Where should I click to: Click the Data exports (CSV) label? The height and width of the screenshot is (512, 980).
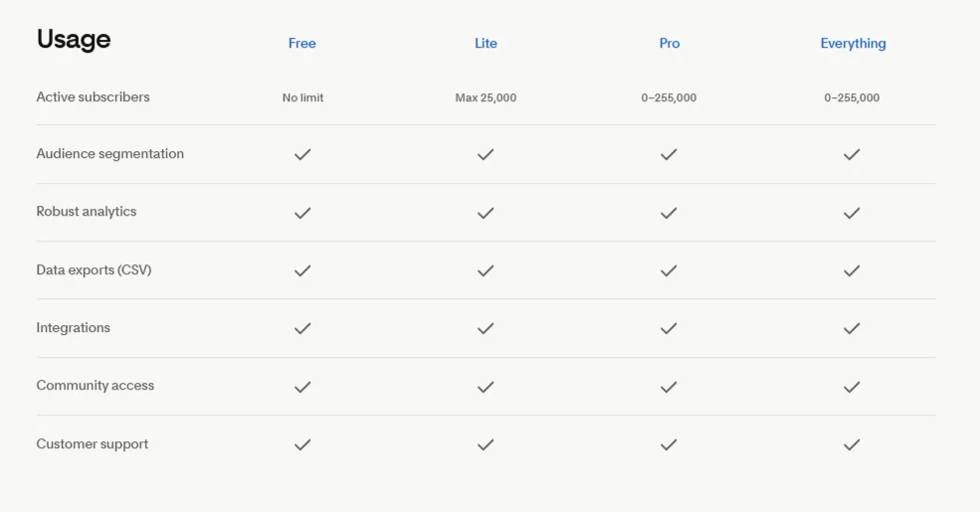[x=94, y=269]
